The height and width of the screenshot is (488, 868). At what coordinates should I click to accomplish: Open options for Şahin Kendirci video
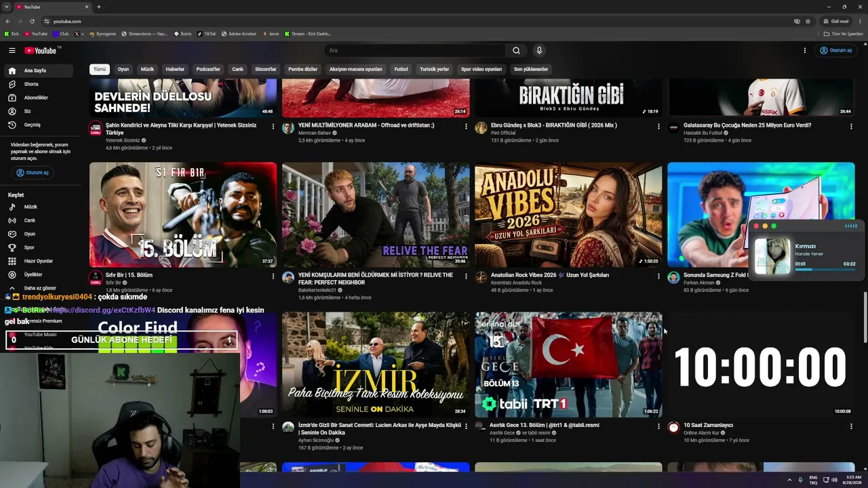(x=273, y=126)
